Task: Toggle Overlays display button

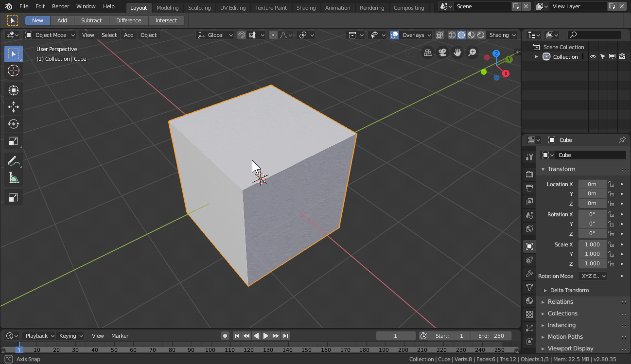Action: (x=394, y=35)
